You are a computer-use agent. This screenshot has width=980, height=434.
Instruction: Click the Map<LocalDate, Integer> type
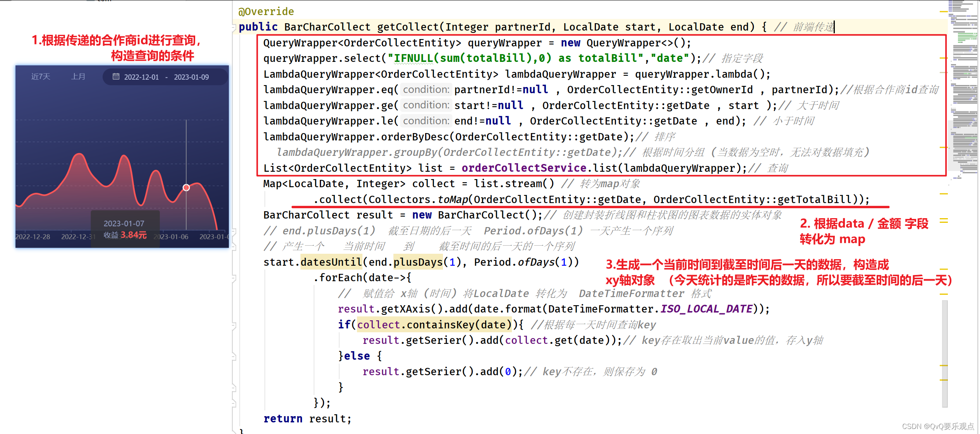point(334,184)
